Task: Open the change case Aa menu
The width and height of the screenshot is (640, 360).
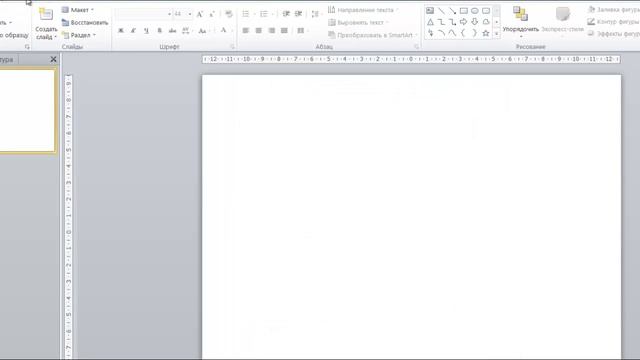Action: [x=203, y=31]
